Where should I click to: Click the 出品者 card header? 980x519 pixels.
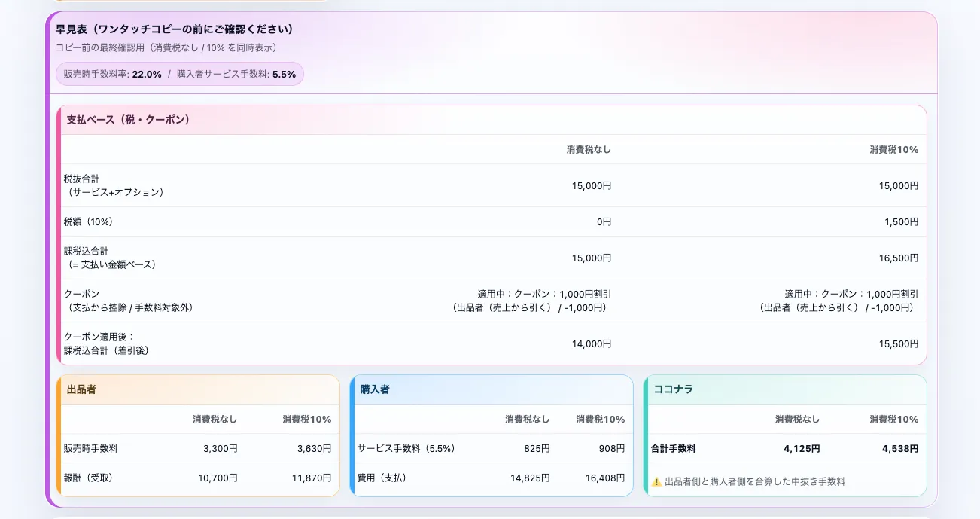click(x=81, y=389)
